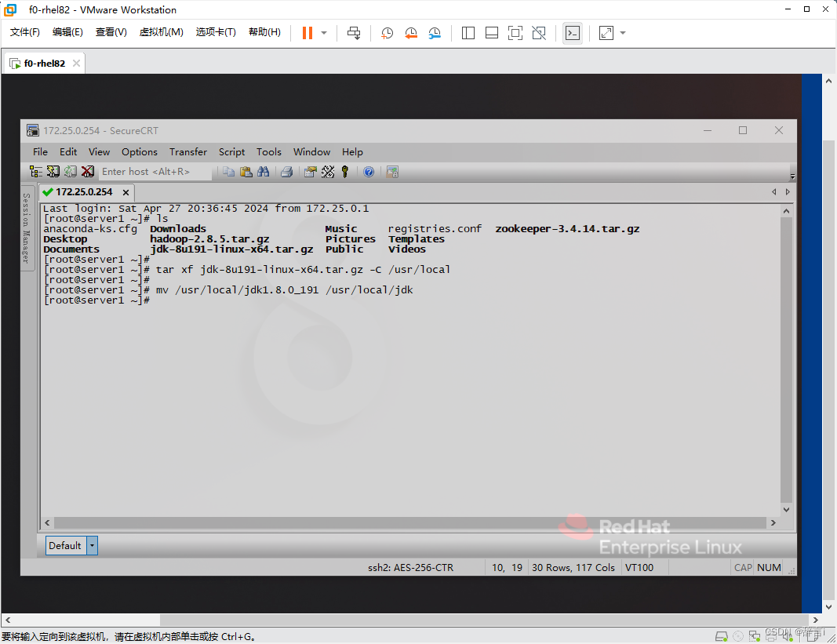Open VMware 虚拟机(M) menu
Screen dimensions: 837x644
click(162, 32)
